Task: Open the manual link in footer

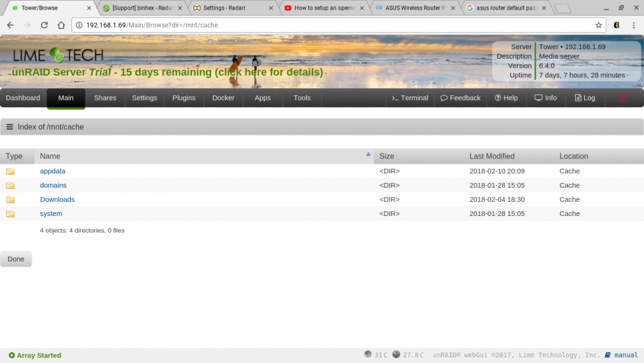Action: click(x=626, y=355)
